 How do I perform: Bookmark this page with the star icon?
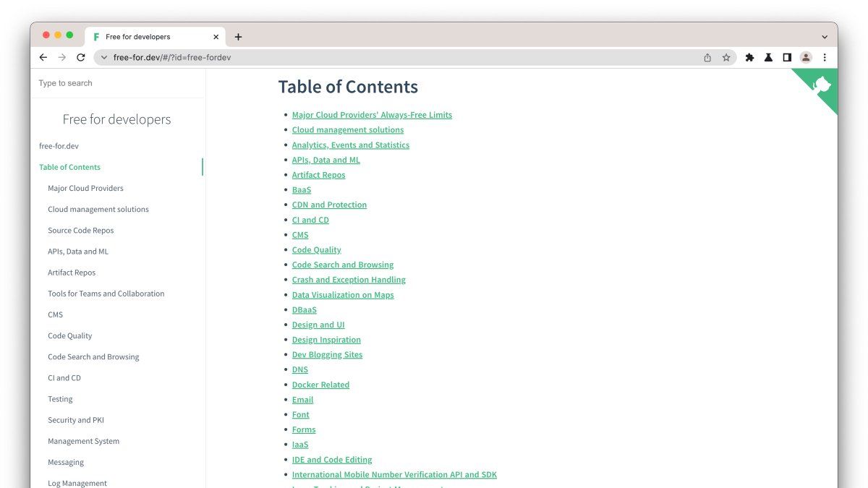pyautogui.click(x=726, y=58)
